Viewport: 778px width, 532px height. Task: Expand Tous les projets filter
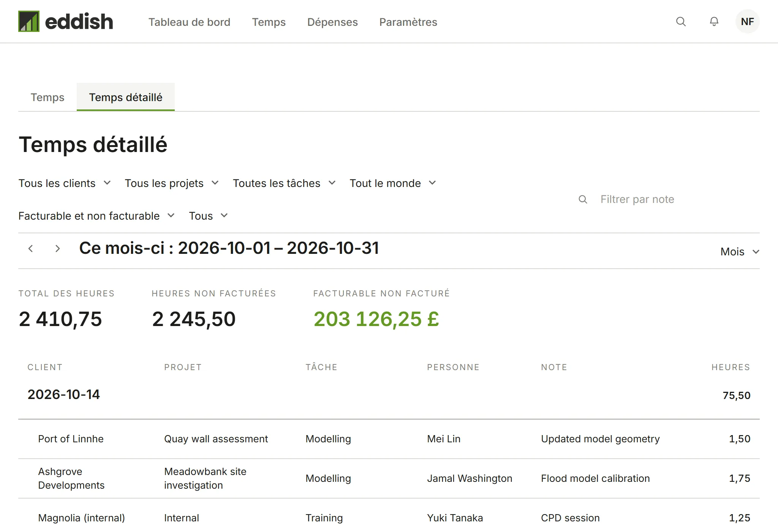(x=172, y=183)
